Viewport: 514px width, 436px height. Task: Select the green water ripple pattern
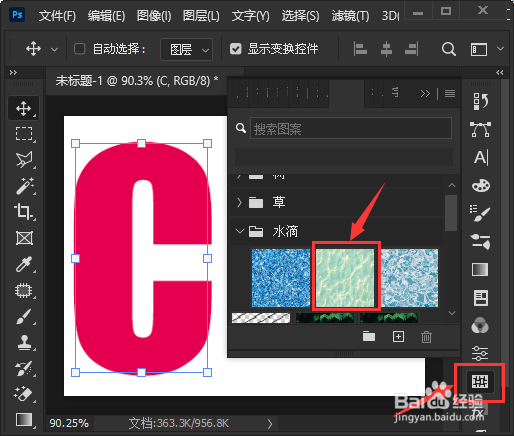tap(345, 278)
